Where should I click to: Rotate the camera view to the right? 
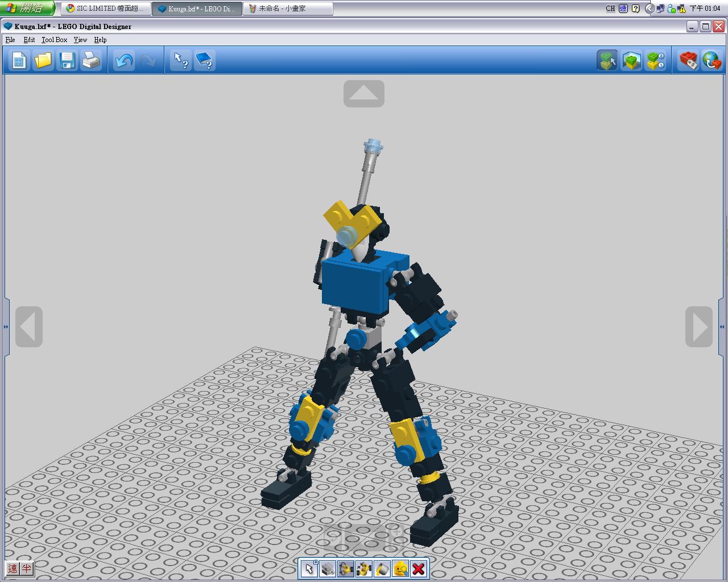(699, 327)
